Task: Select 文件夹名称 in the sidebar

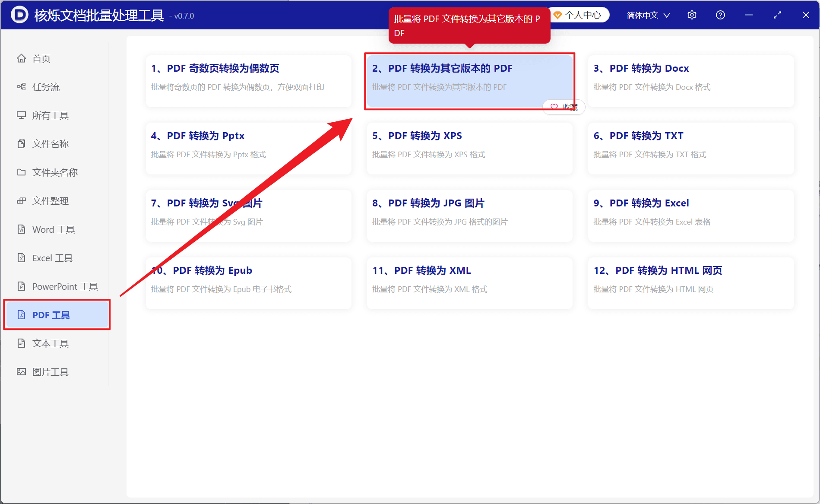Action: point(57,172)
